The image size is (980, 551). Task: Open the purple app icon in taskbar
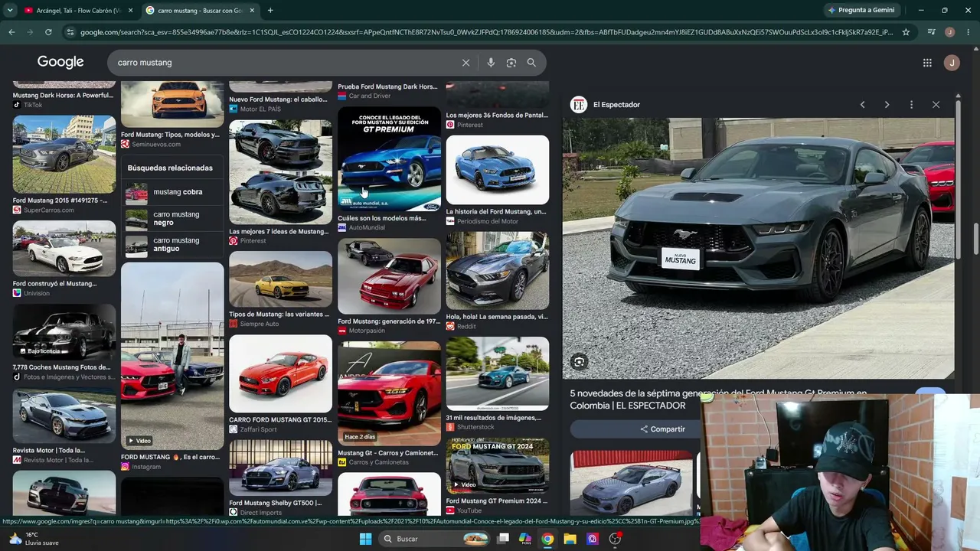(x=592, y=539)
